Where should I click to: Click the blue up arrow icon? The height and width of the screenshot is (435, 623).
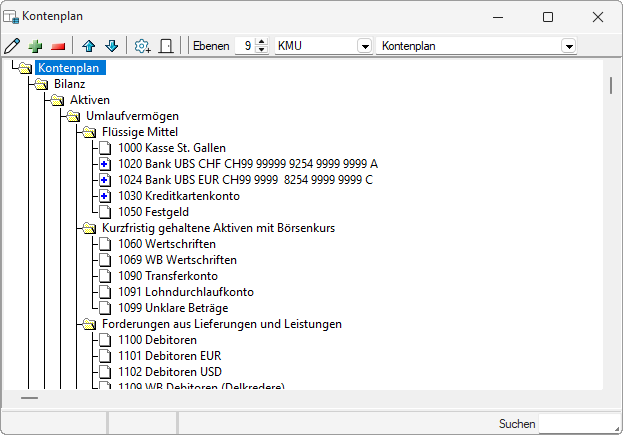(x=89, y=46)
